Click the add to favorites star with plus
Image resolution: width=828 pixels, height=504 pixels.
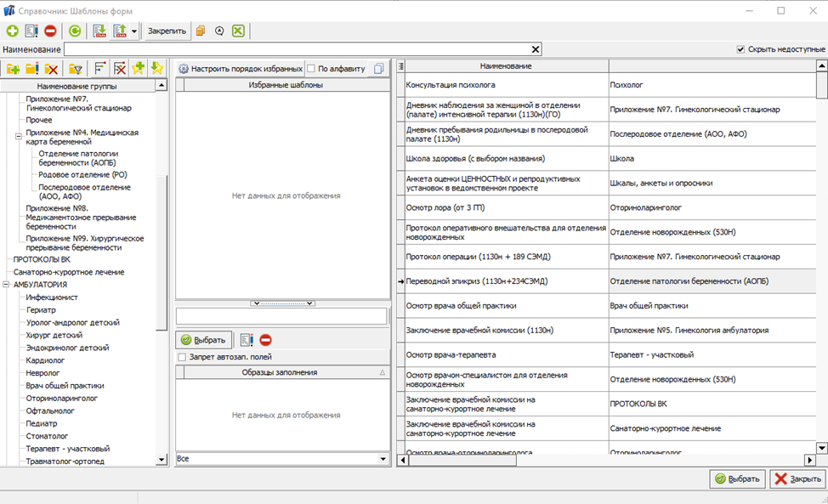(139, 69)
